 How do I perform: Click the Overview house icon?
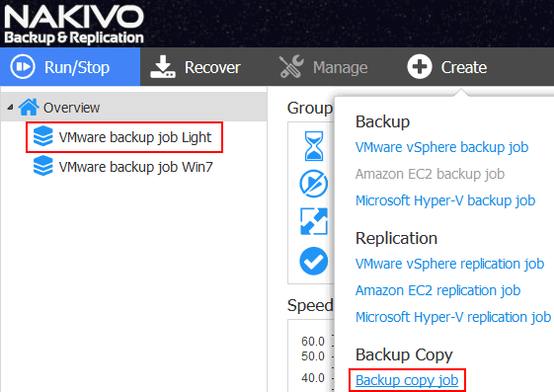point(29,107)
